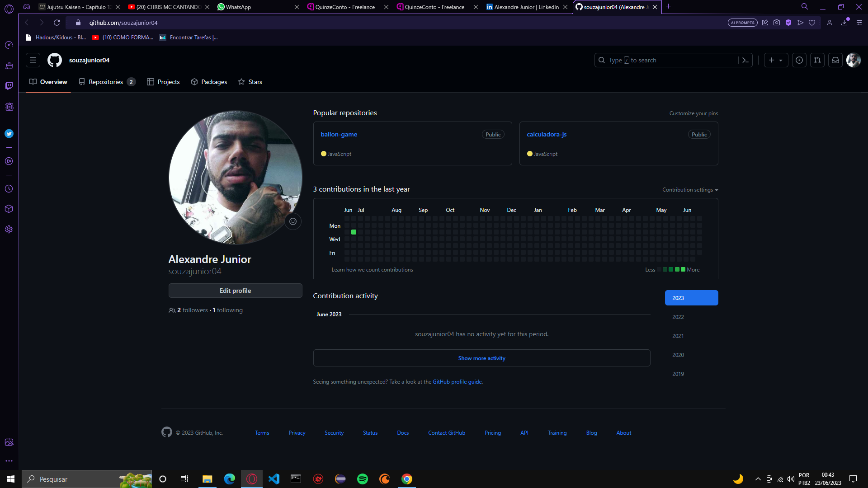Open the AI Prompts button in address bar
Screen dimensions: 868x488
coord(743,23)
